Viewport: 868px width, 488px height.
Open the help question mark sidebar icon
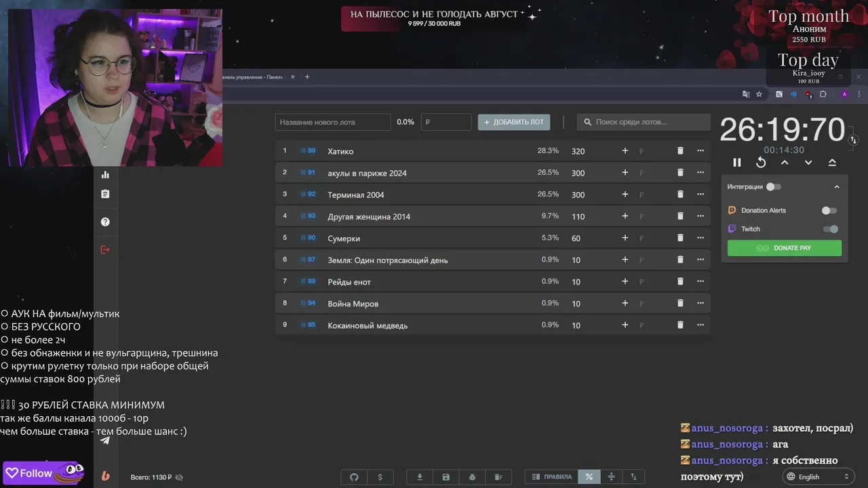click(105, 222)
